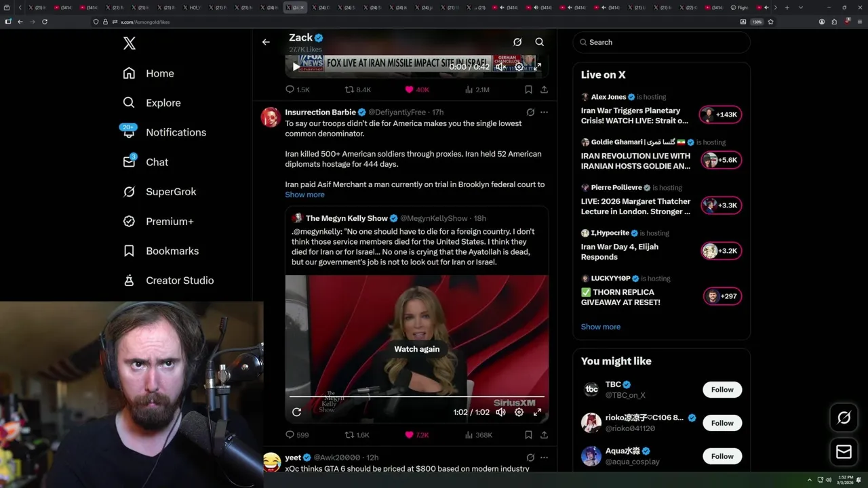Reply to post with 599 comments
This screenshot has height=488, width=868.
(297, 435)
